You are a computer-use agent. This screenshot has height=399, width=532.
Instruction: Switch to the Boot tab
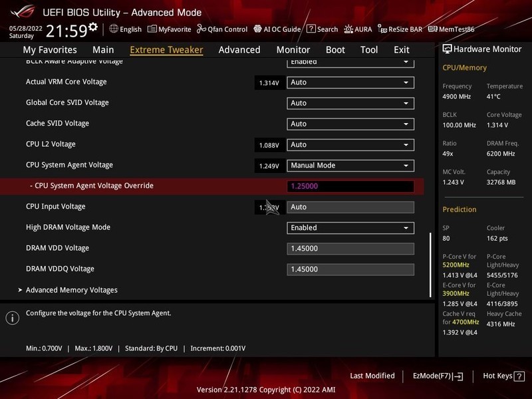pos(335,49)
